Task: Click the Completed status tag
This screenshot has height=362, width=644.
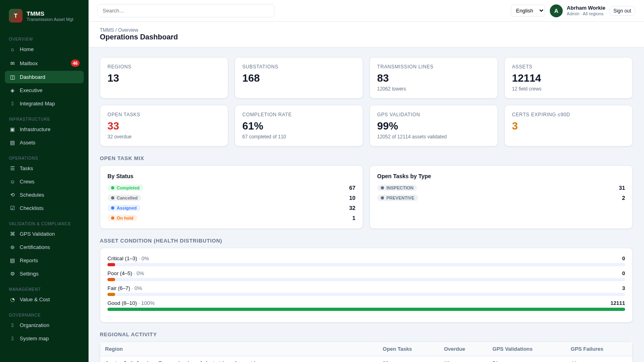Action: (125, 188)
